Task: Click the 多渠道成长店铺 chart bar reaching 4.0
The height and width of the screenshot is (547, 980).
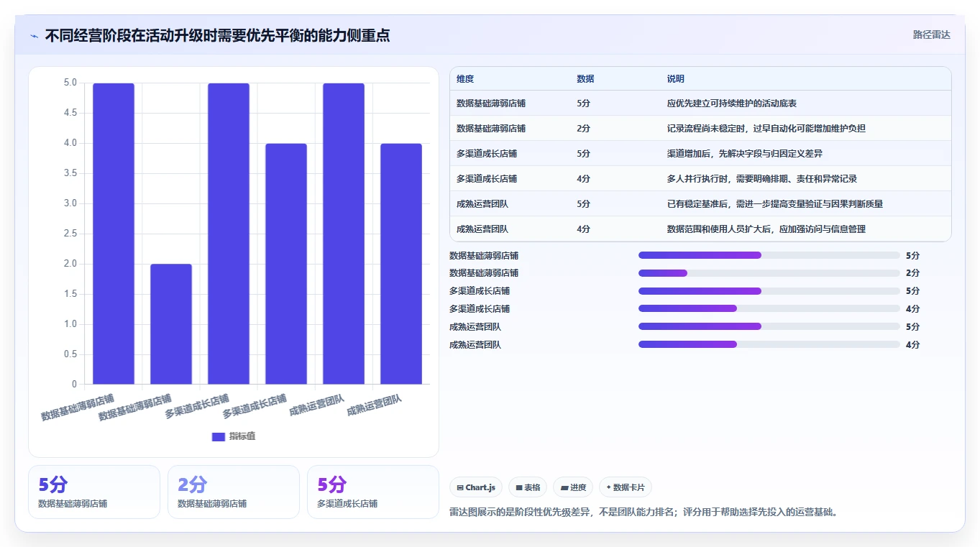Action: tap(286, 264)
